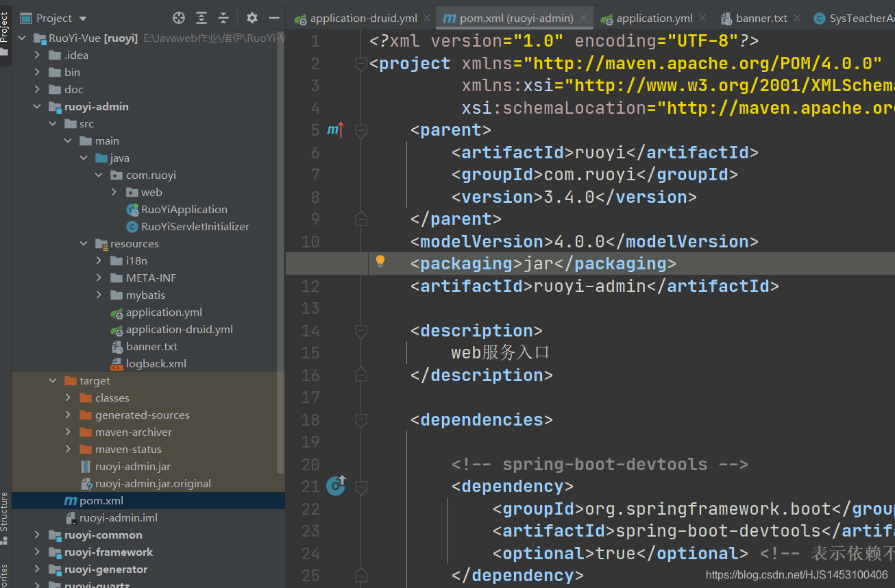Select the main folder

click(99, 140)
